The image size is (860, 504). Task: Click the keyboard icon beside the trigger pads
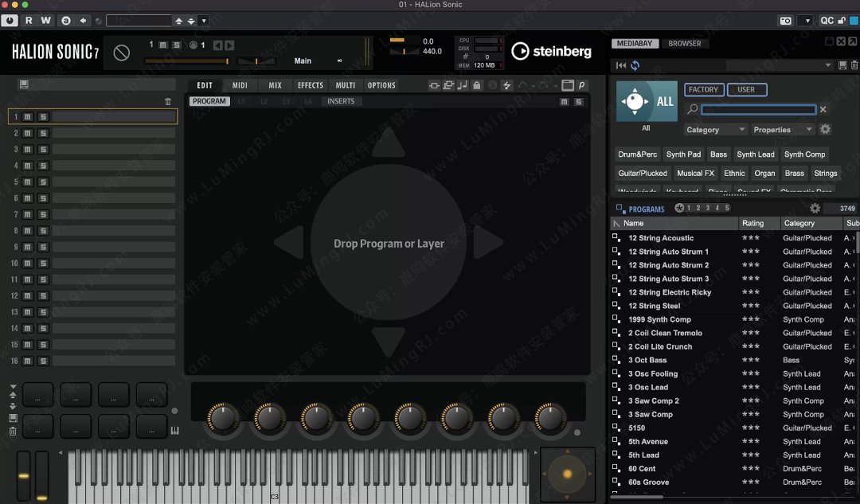click(x=175, y=432)
